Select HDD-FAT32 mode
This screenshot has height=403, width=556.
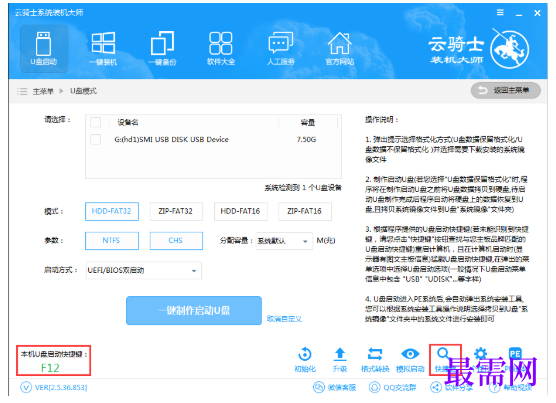point(112,211)
